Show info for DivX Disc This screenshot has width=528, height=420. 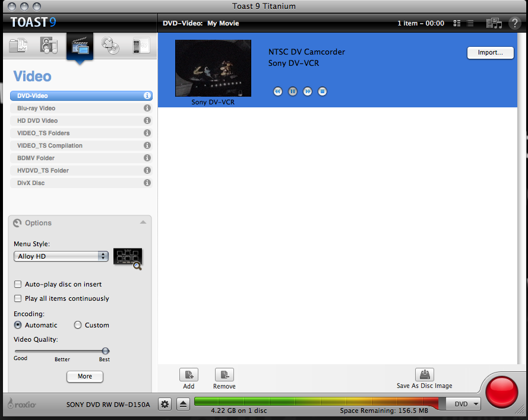point(147,183)
